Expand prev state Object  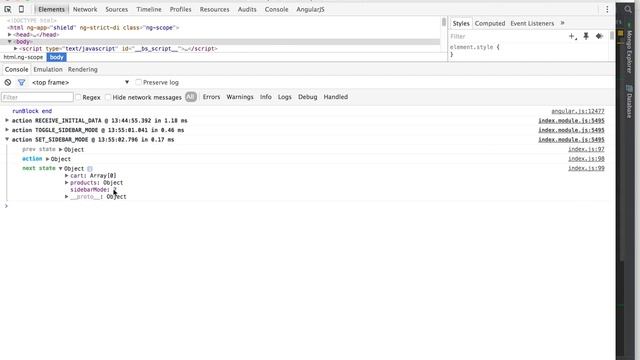click(60, 149)
